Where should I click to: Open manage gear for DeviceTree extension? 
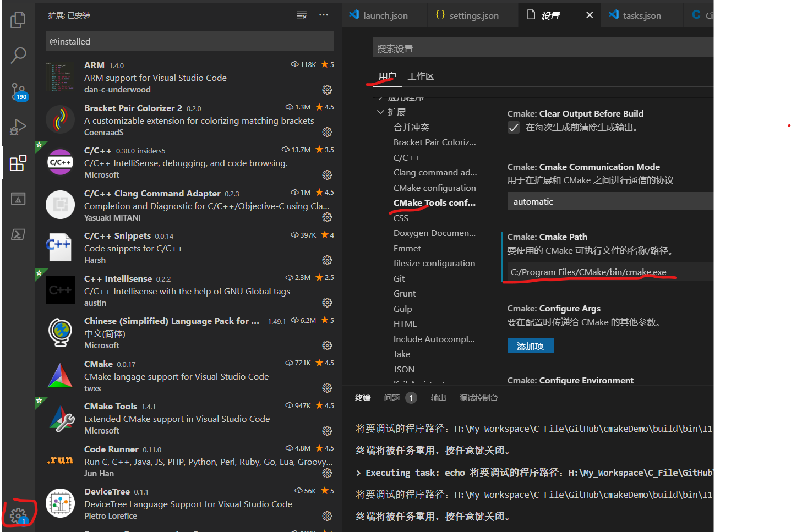coord(327,516)
